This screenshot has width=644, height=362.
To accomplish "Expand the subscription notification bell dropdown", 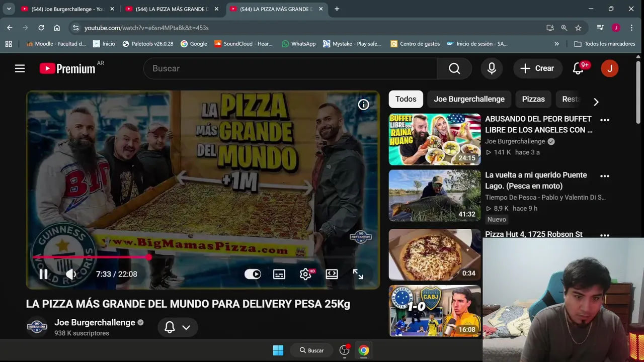I will pyautogui.click(x=178, y=327).
